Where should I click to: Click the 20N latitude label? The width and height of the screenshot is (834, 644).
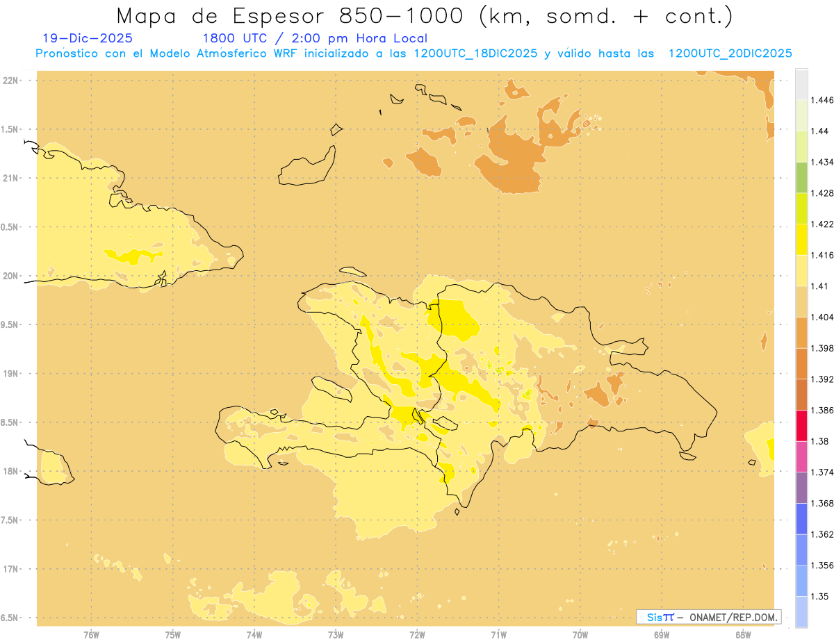11,276
